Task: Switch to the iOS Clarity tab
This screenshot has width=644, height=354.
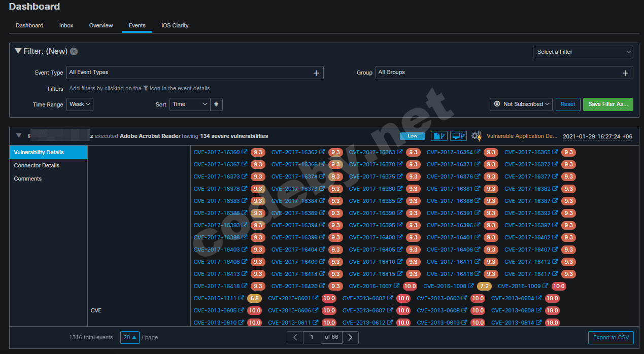Action: tap(175, 25)
